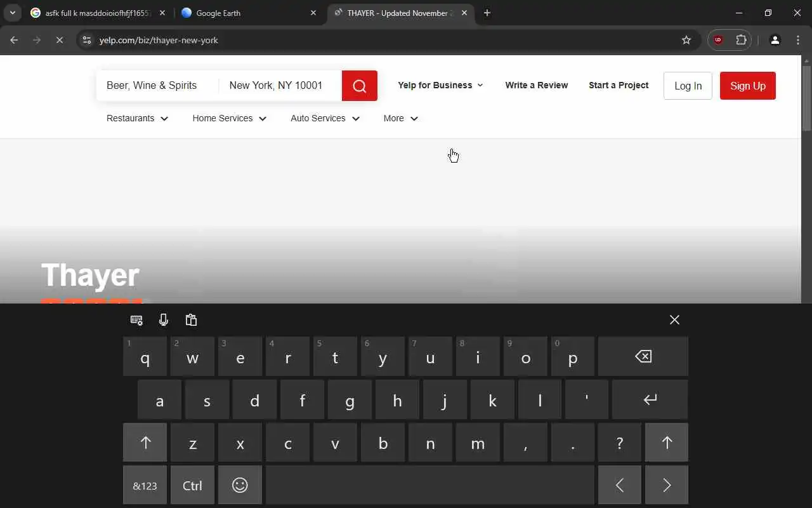Screen dimensions: 812x508
Task: Tap the backspace key on keyboard
Action: [x=643, y=356]
